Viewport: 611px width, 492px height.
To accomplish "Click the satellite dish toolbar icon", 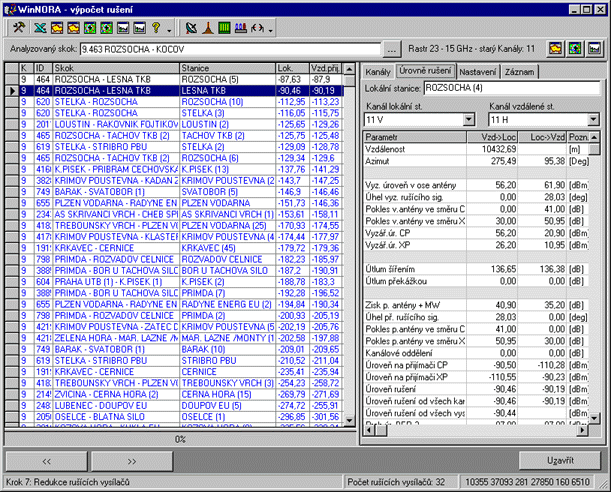I will [x=192, y=26].
